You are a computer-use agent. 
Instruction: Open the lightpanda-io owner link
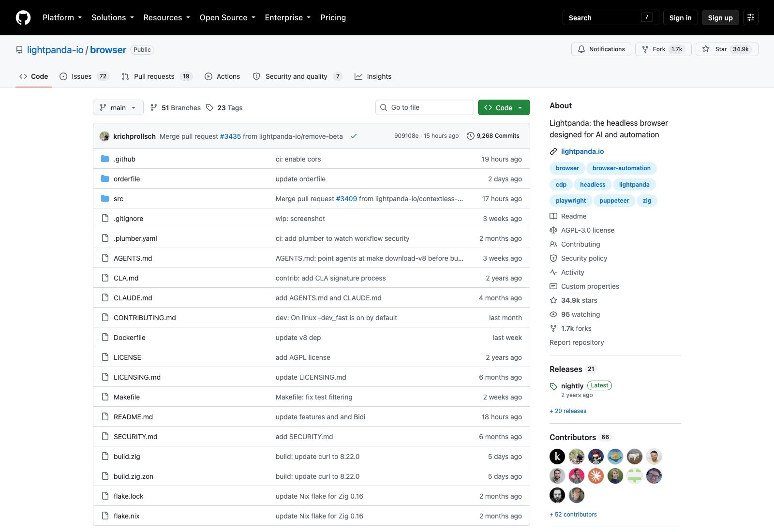pyautogui.click(x=55, y=50)
